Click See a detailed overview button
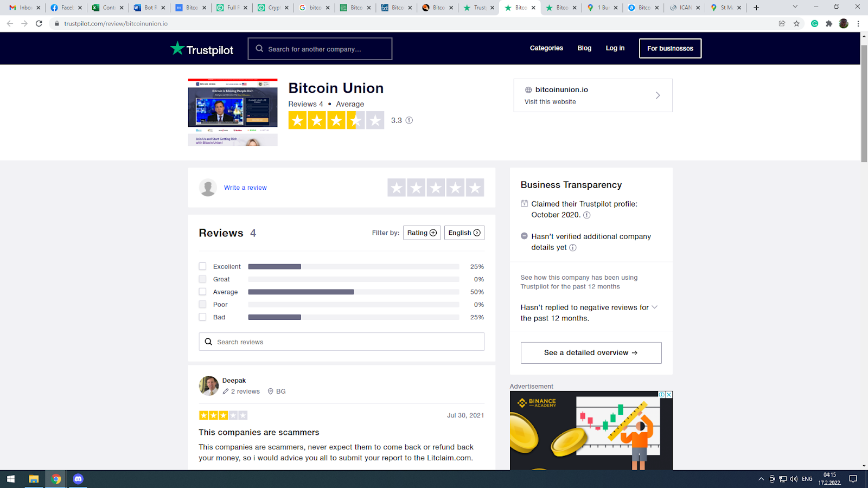868x488 pixels. pos(591,352)
